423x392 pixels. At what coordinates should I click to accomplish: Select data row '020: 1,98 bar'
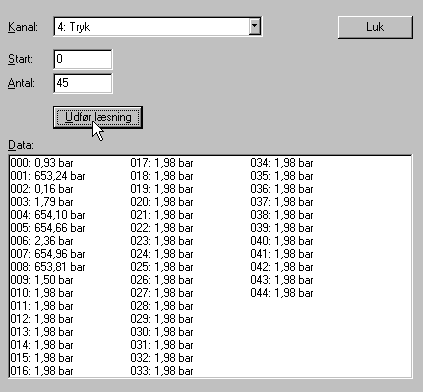162,202
